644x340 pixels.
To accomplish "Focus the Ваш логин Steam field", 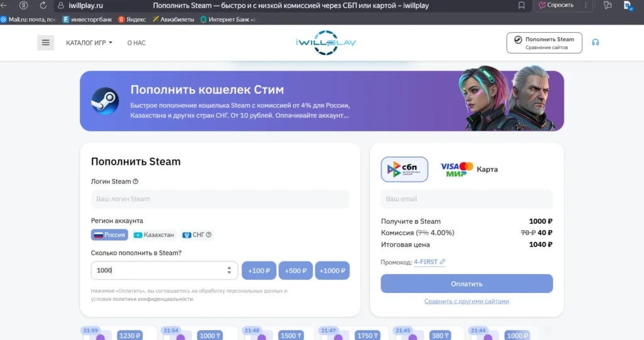I will (220, 199).
